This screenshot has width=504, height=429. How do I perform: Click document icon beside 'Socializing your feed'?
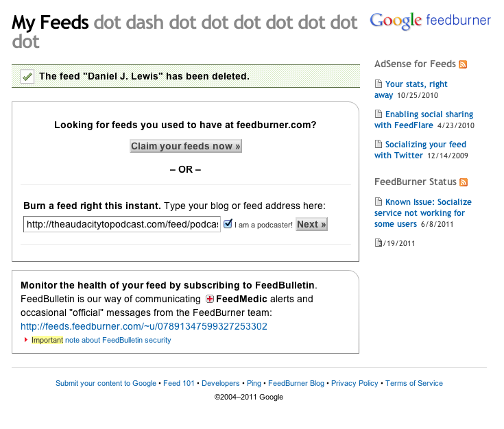pyautogui.click(x=378, y=145)
